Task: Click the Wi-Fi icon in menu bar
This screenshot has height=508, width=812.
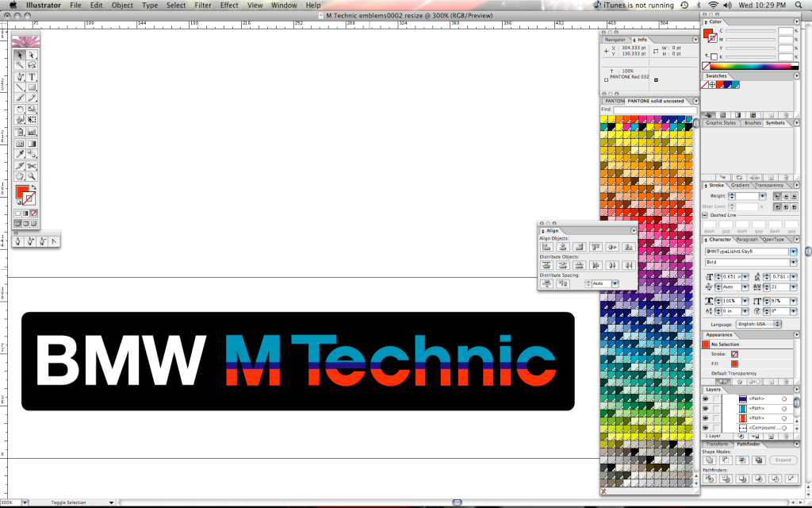Action: (714, 6)
